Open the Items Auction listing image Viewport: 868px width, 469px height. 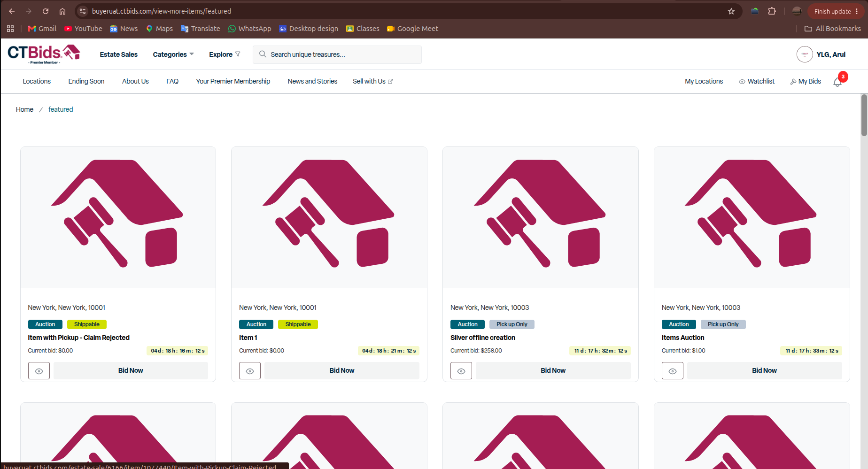click(x=752, y=217)
